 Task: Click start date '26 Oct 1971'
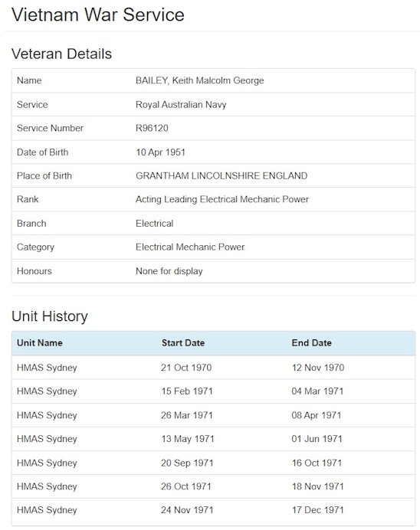point(186,486)
